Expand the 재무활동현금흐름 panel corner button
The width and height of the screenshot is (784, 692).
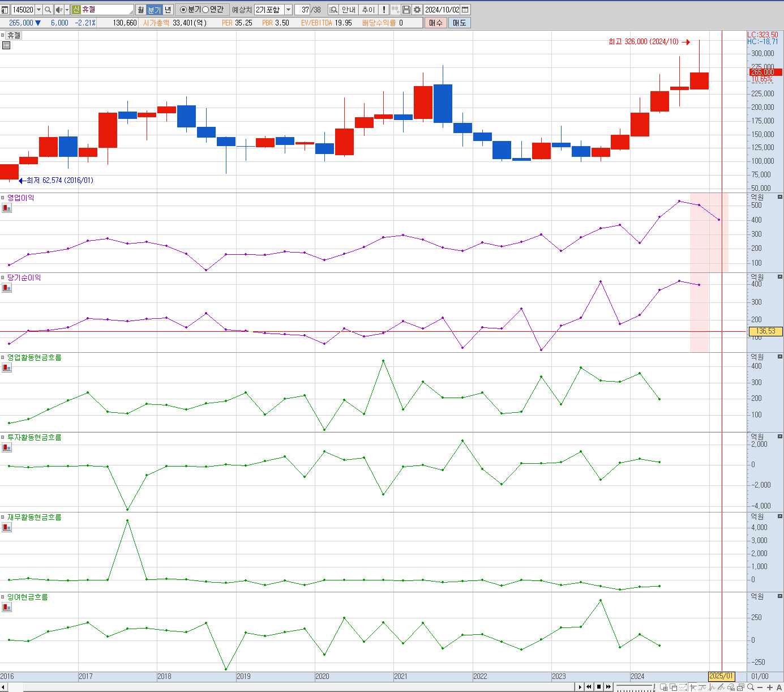coord(780,516)
